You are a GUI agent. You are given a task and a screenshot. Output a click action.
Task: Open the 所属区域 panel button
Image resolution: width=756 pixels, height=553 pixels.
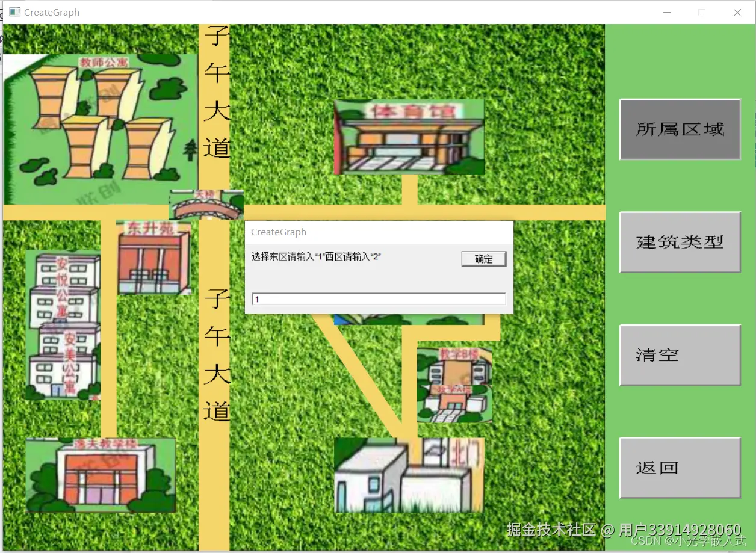pyautogui.click(x=679, y=129)
